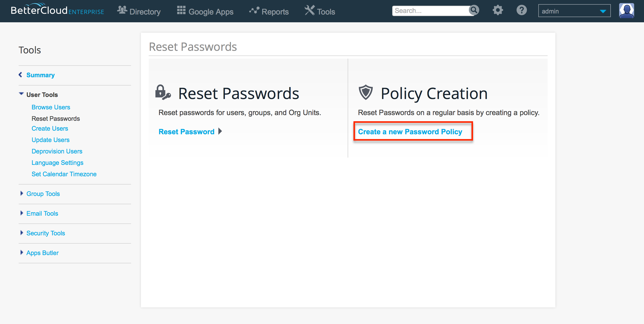
Task: Click the Tools wrench icon
Action: click(x=310, y=10)
